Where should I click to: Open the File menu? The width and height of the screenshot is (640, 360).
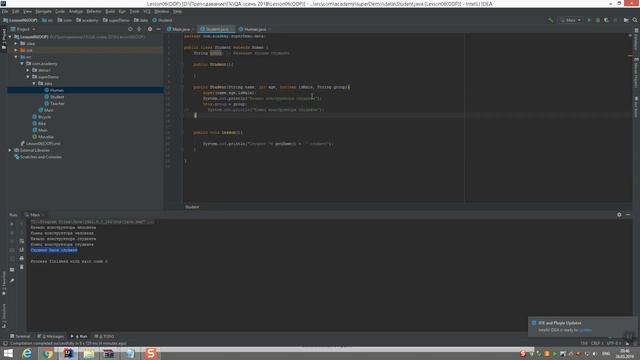click(5, 11)
